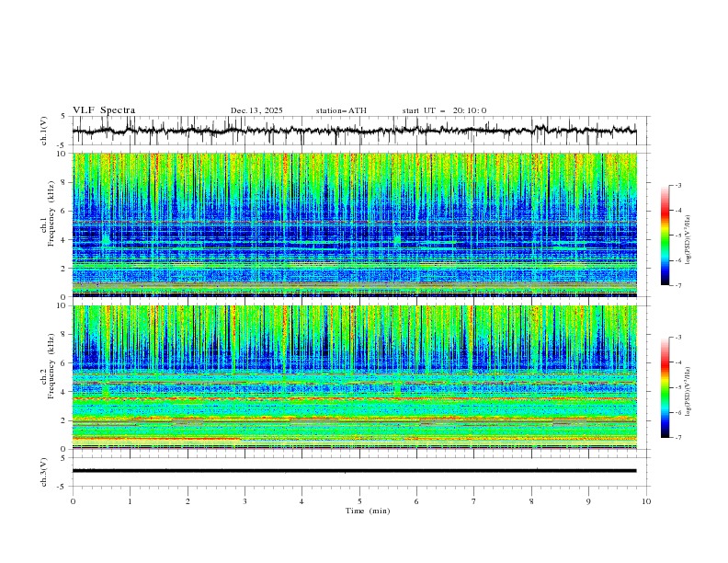This screenshot has height=563, width=728.
Task: Click time axis tick label '10'
Action: click(x=646, y=501)
